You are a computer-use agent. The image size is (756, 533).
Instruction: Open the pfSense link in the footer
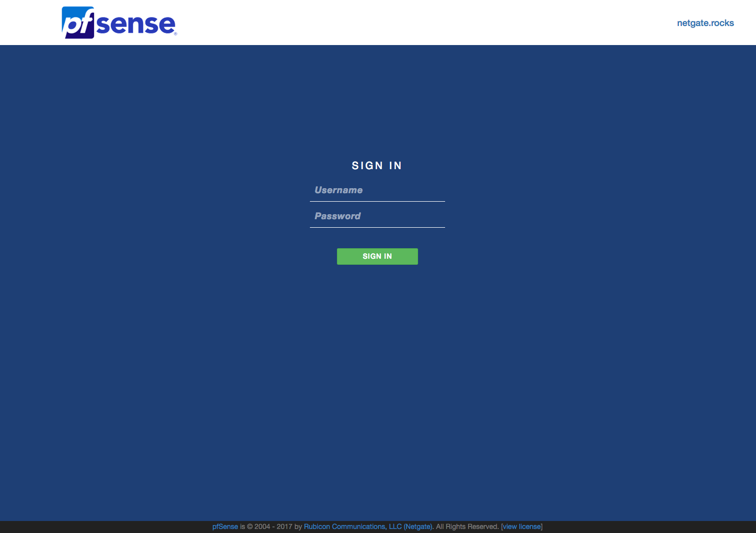[x=225, y=526]
